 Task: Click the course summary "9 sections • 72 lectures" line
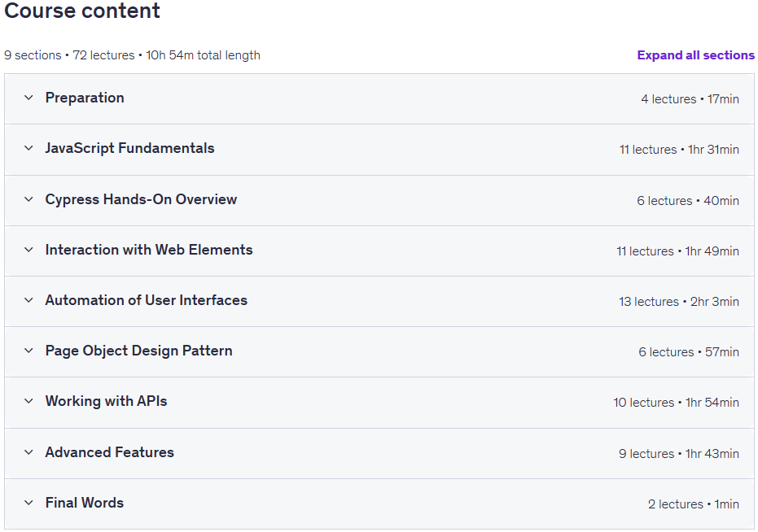click(x=132, y=55)
